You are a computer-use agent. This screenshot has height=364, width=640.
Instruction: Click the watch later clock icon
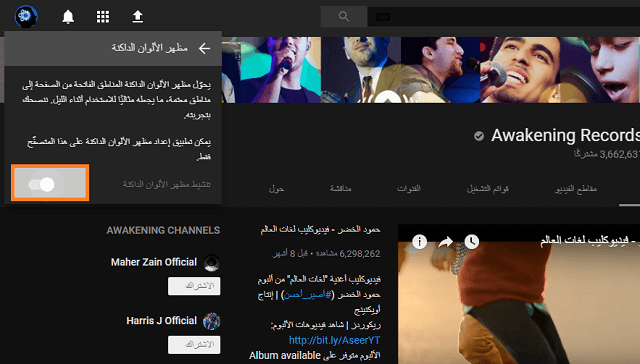[471, 242]
